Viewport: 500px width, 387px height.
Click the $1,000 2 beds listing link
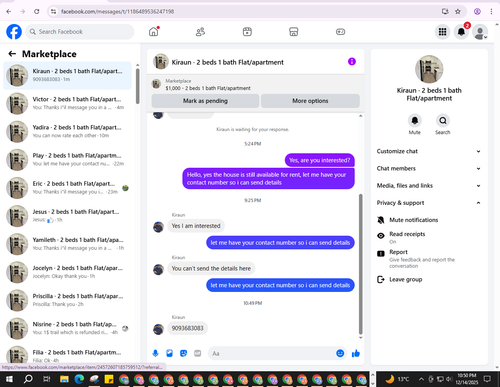pos(208,88)
